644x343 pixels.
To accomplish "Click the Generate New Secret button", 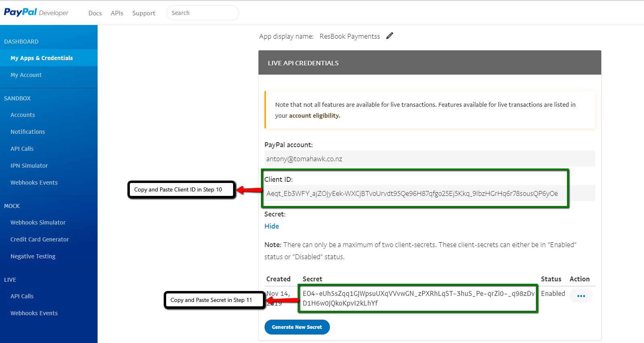I will coord(297,327).
